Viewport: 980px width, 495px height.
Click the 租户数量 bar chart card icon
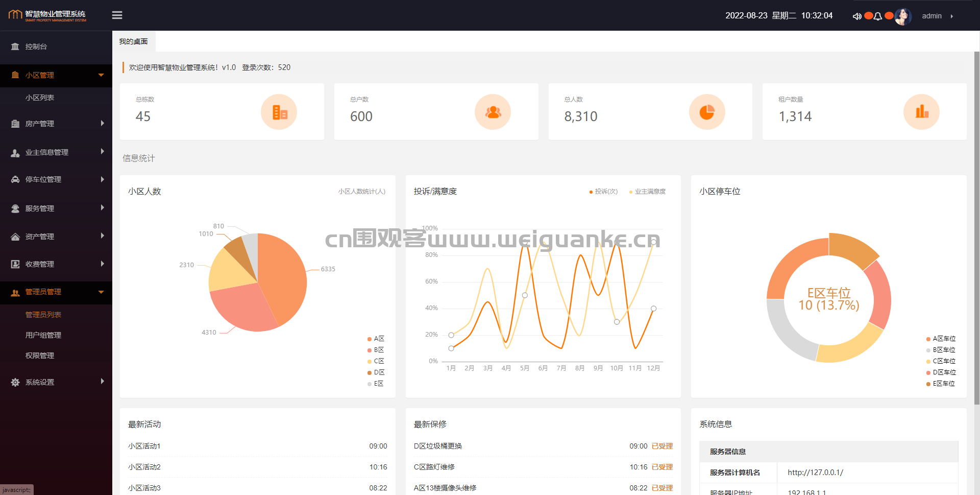921,112
